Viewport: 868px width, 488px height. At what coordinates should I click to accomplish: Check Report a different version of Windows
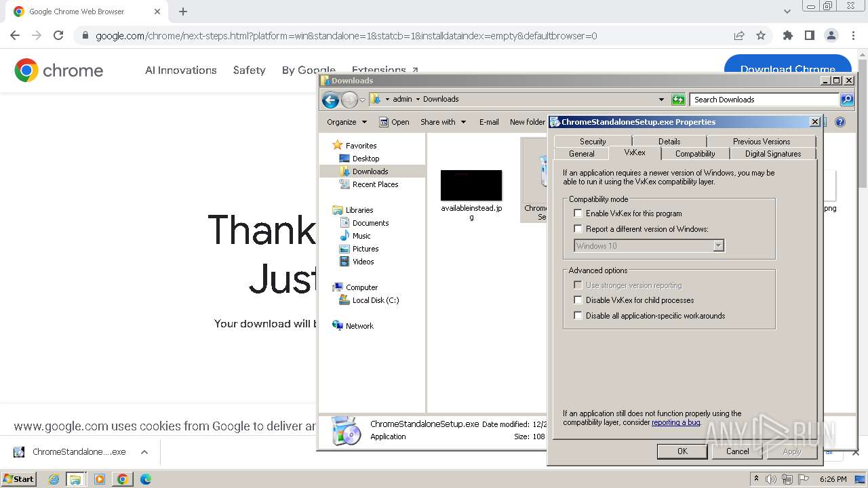click(x=578, y=229)
